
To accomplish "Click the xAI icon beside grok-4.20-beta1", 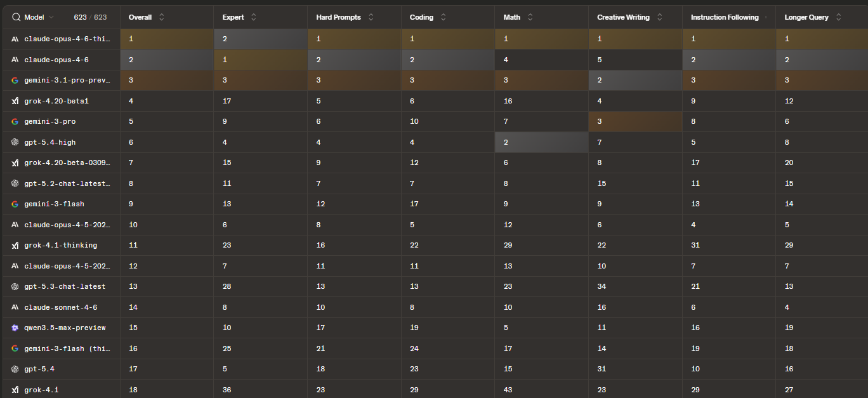I will point(15,101).
